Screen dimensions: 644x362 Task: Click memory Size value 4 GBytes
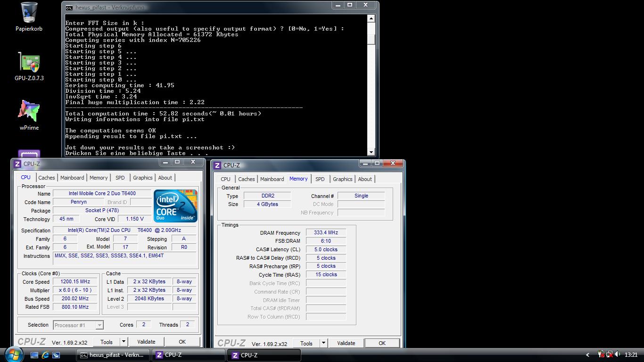click(x=267, y=204)
